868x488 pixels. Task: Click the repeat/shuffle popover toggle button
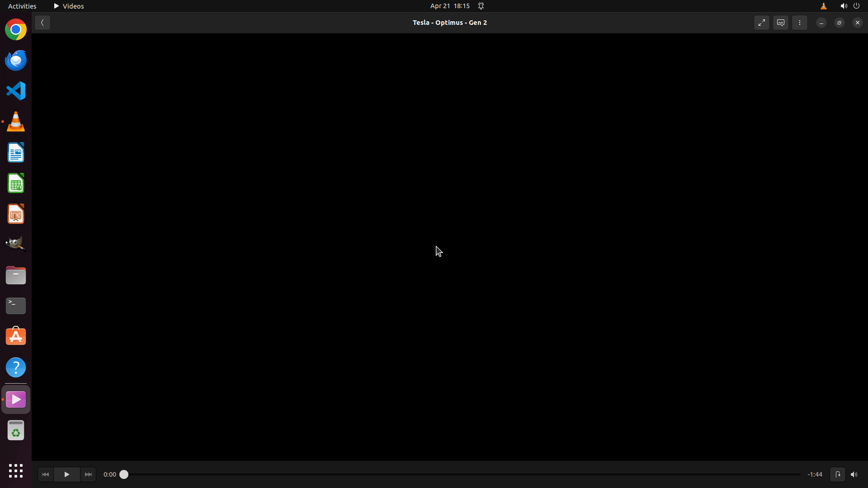tap(837, 474)
